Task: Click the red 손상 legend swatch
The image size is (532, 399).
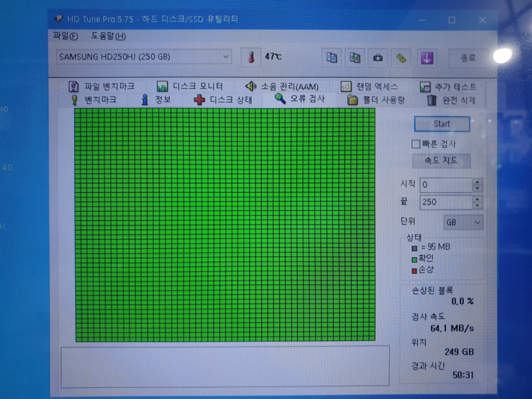Action: click(x=414, y=271)
